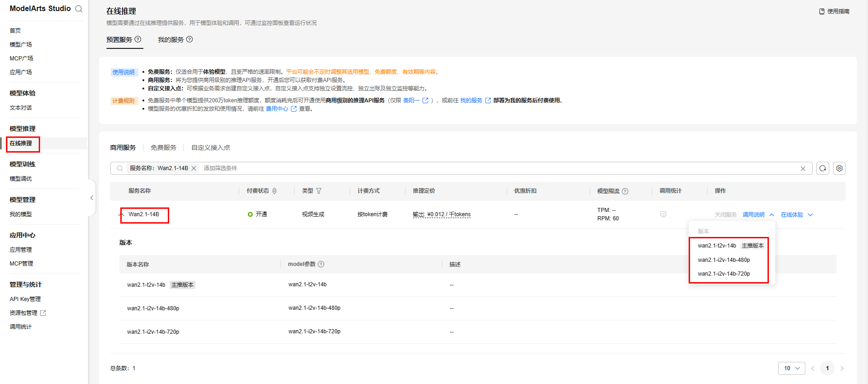This screenshot has height=384, width=868.
Task: Open external icon next to 资源包管理
Action: tap(43, 313)
